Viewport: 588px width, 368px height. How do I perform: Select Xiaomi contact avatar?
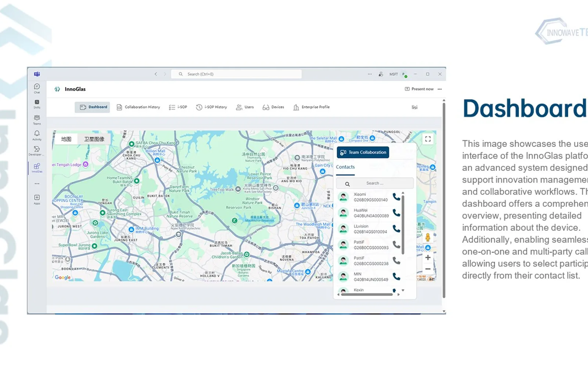click(x=343, y=197)
